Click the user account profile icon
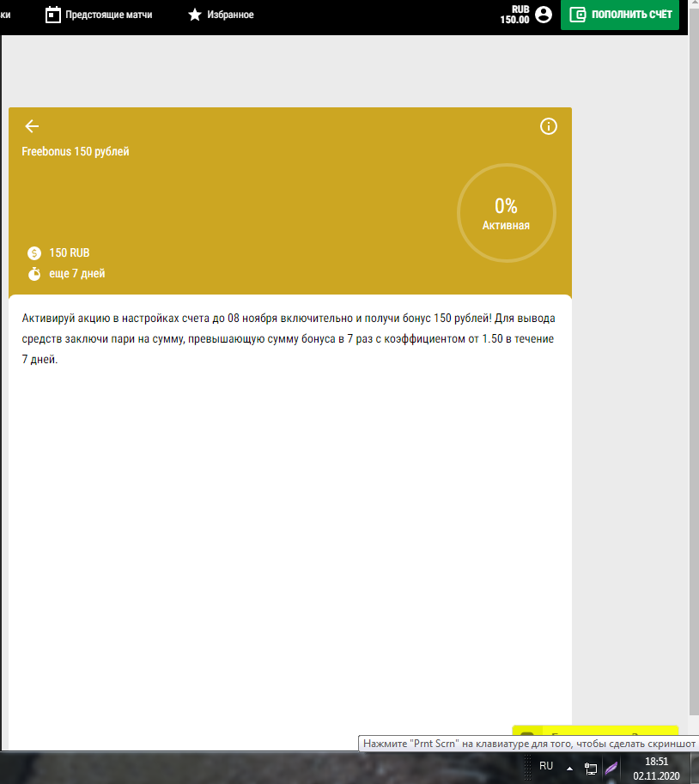This screenshot has width=699, height=784. coord(543,15)
